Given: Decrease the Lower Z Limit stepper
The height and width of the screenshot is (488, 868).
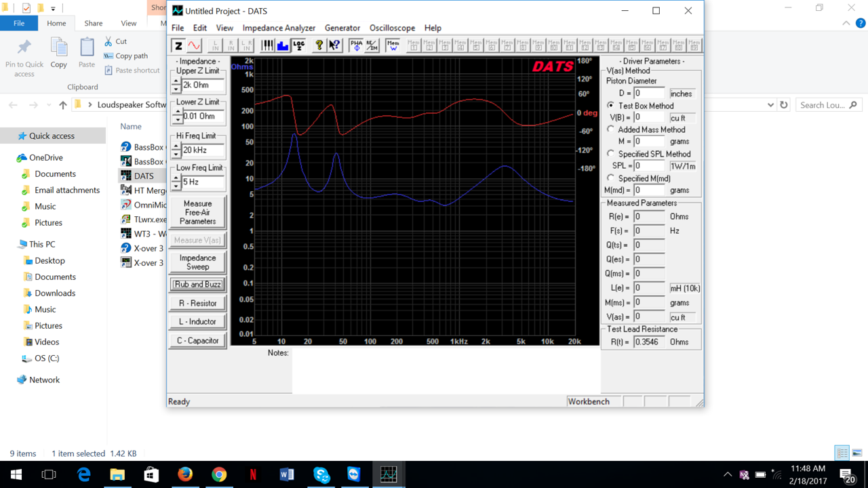Looking at the screenshot, I should (178, 120).
